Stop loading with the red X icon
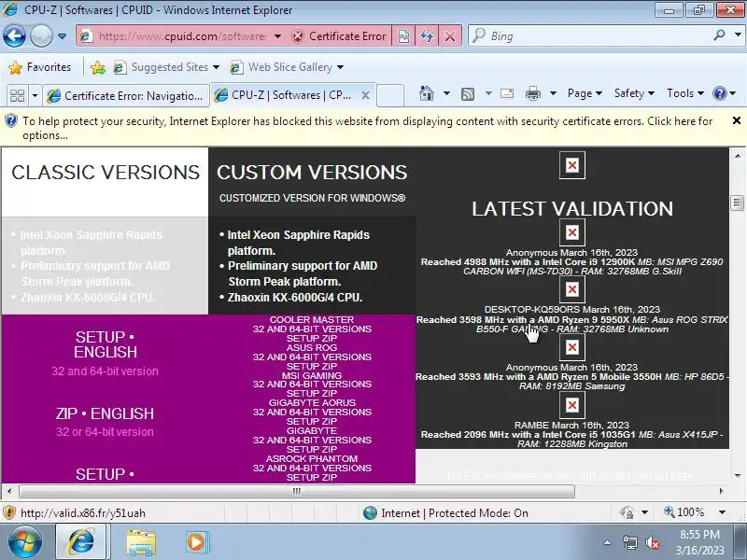Image resolution: width=747 pixels, height=560 pixels. click(450, 36)
